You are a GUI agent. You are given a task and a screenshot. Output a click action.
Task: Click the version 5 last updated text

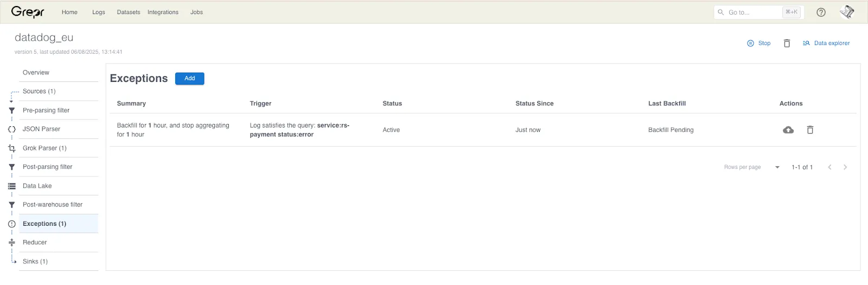68,52
